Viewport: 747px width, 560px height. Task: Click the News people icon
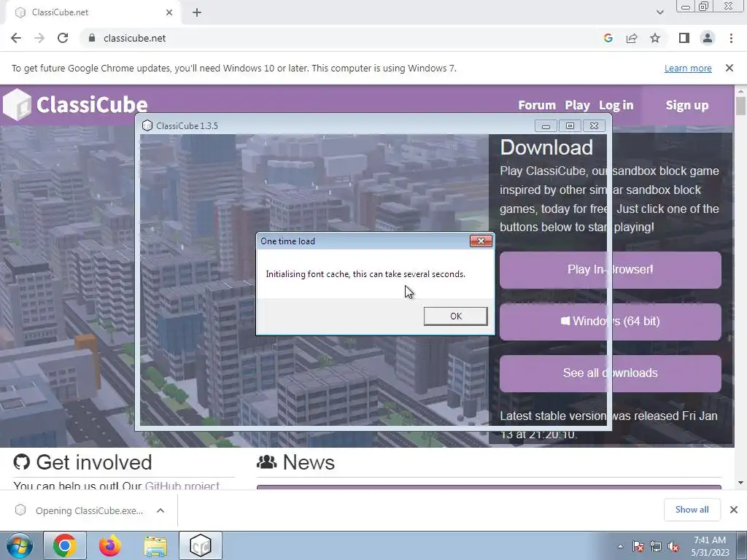(x=267, y=462)
